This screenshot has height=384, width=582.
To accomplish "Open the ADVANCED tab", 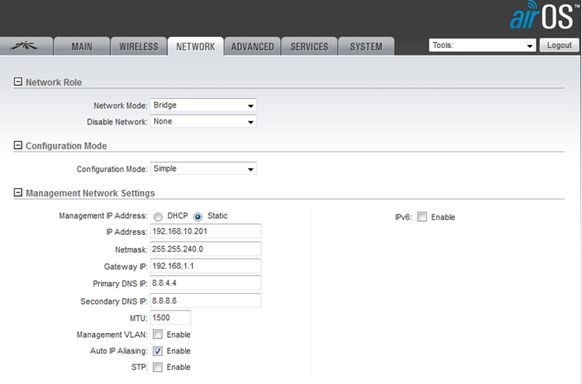I will coord(252,46).
